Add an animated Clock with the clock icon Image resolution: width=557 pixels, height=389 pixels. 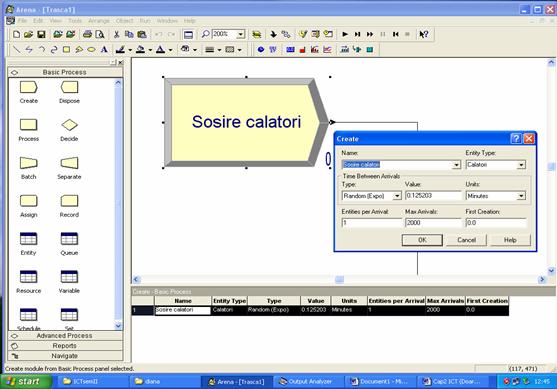click(x=261, y=49)
